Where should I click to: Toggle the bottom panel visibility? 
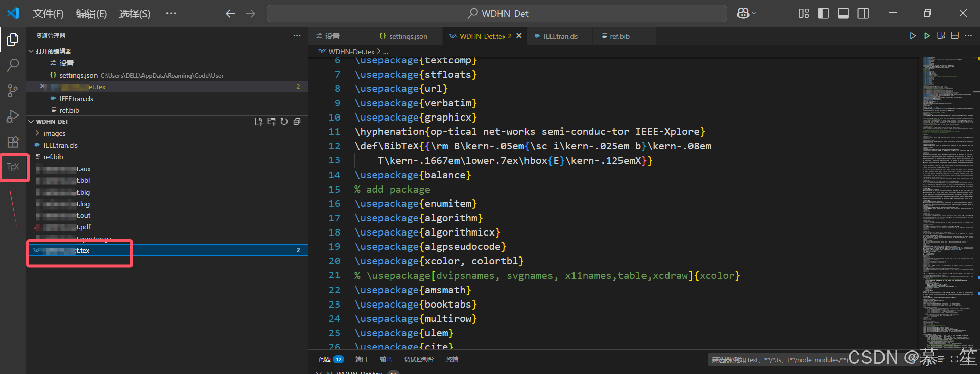(x=843, y=13)
